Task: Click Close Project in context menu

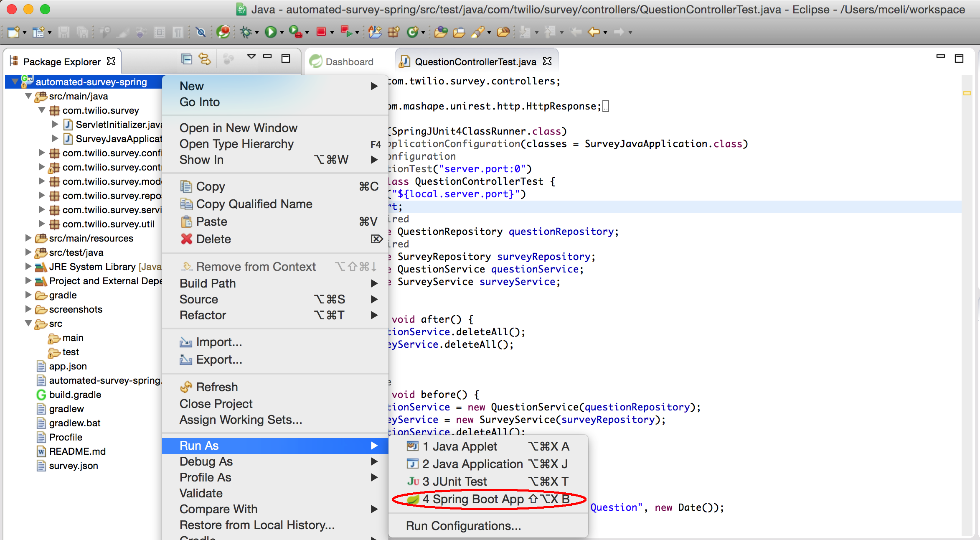Action: [x=275, y=404]
